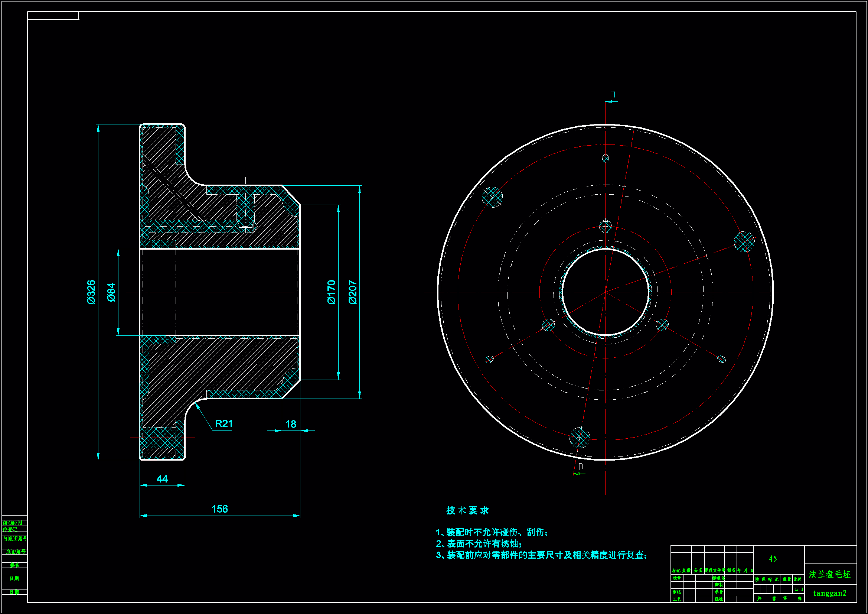Select the 技术要求 heading text
This screenshot has width=868, height=614.
click(x=467, y=510)
